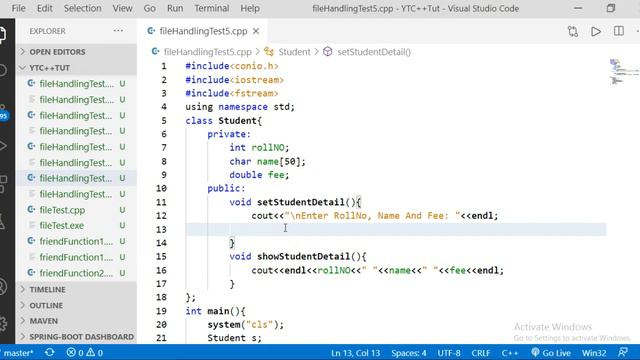Open the Run menu
Screen dimensions: 640x360
175,8
